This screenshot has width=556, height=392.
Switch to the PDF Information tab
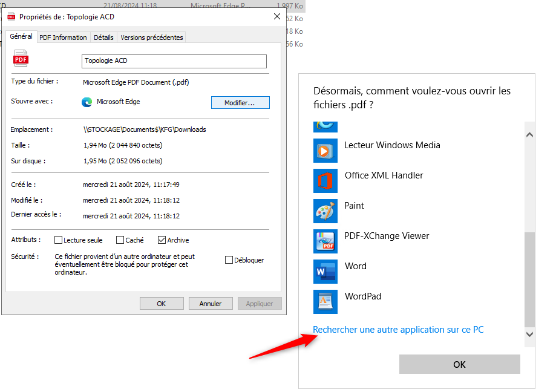(x=63, y=38)
